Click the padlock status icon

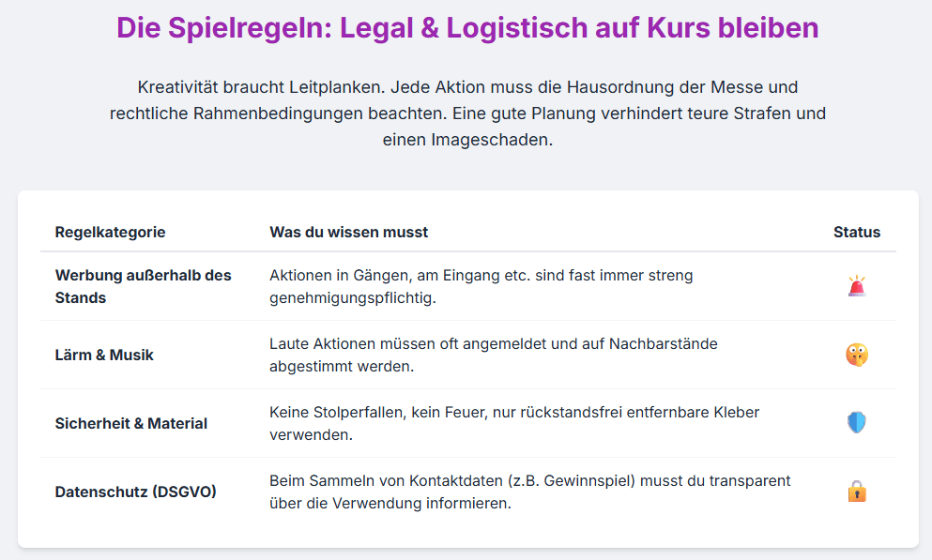pyautogui.click(x=856, y=492)
